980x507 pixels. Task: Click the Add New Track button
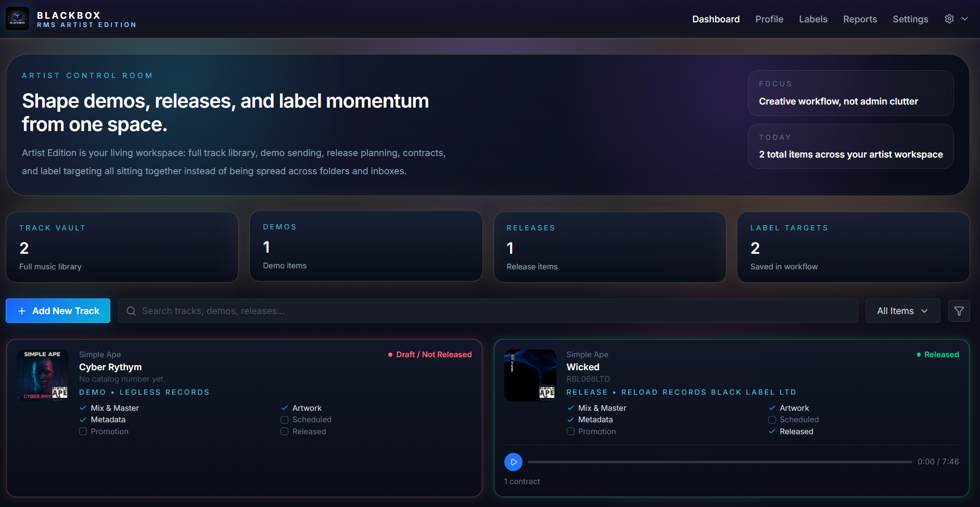point(58,310)
